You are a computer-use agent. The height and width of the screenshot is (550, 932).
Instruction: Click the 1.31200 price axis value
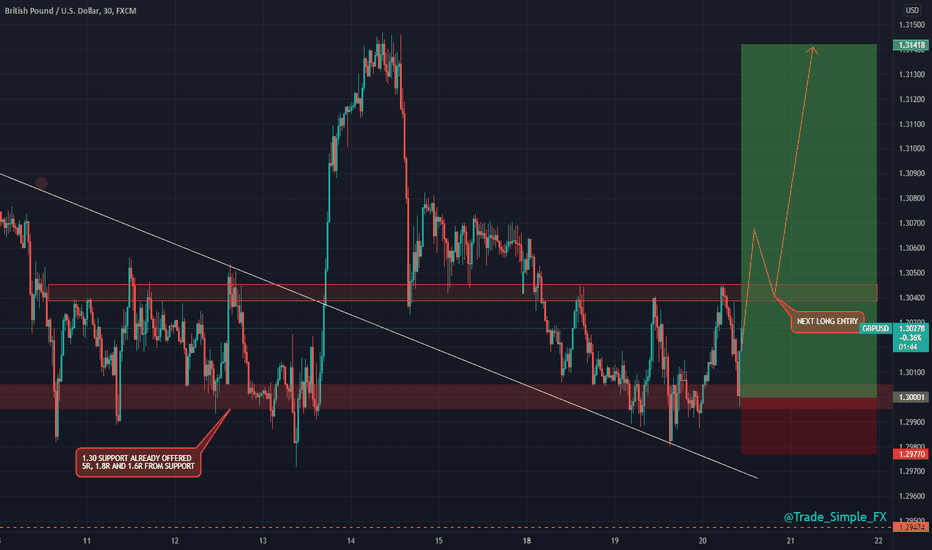point(912,99)
